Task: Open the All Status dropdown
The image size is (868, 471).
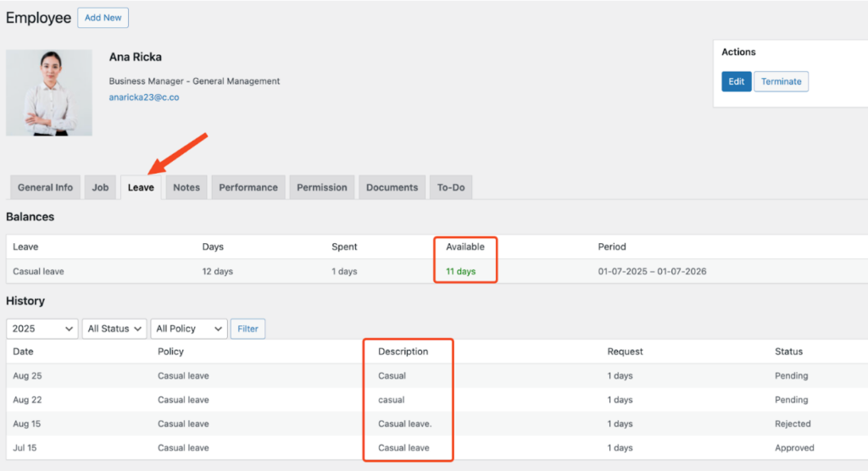Action: [x=114, y=329]
